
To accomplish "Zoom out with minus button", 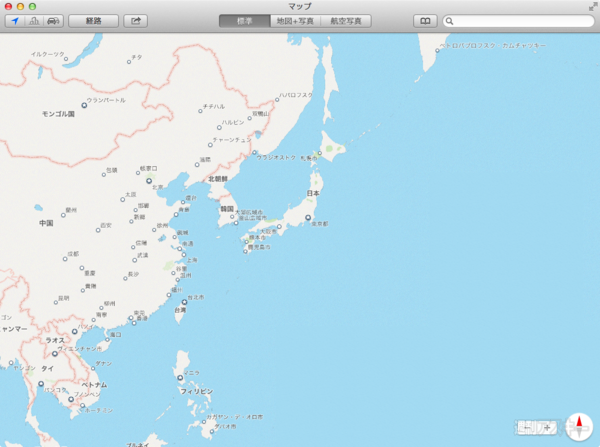I will tap(528, 427).
